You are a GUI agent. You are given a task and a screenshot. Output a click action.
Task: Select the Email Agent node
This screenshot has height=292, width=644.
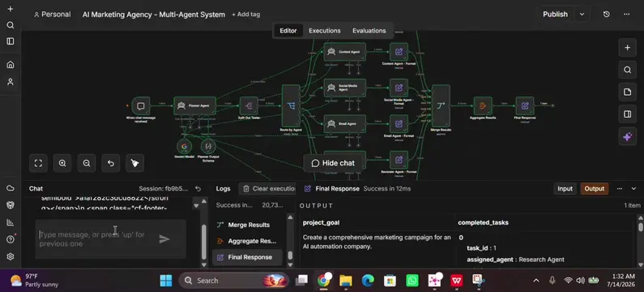(344, 124)
